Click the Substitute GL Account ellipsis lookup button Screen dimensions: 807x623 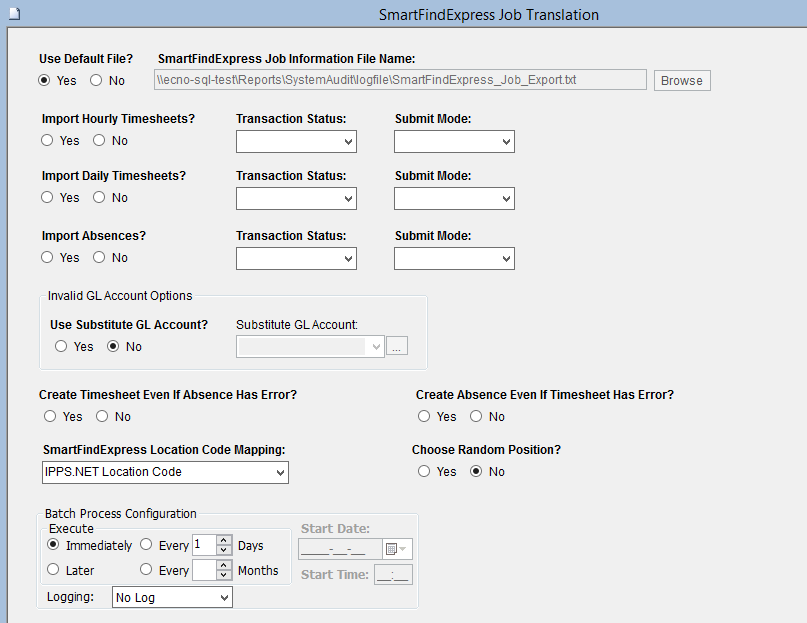[x=398, y=347]
